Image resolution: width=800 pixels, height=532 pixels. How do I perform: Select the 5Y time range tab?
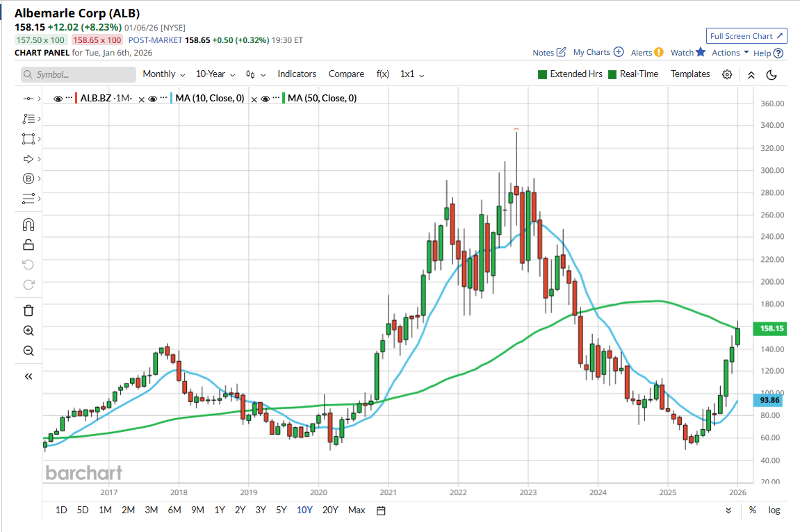tap(281, 510)
